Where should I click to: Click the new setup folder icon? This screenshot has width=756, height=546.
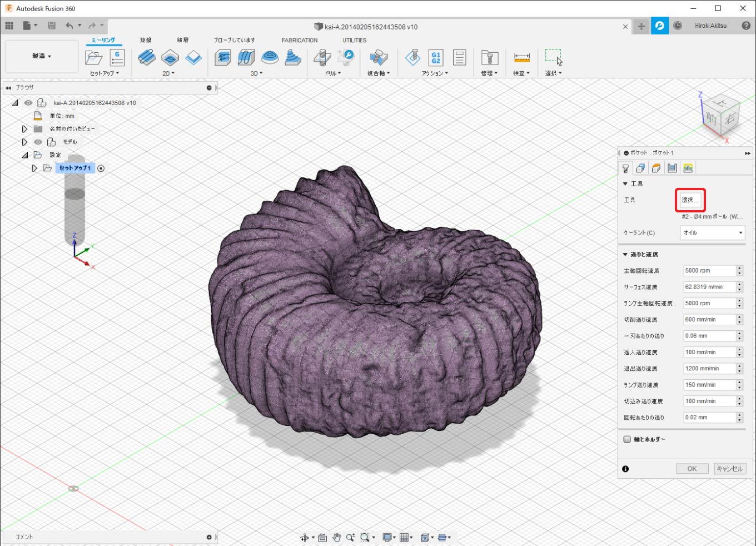(x=93, y=58)
